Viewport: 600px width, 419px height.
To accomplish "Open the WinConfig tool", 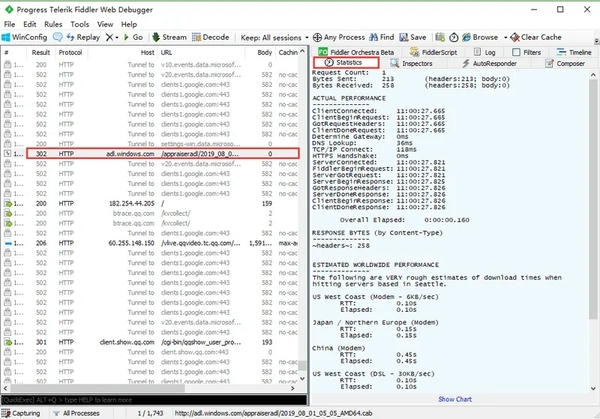I will point(24,37).
